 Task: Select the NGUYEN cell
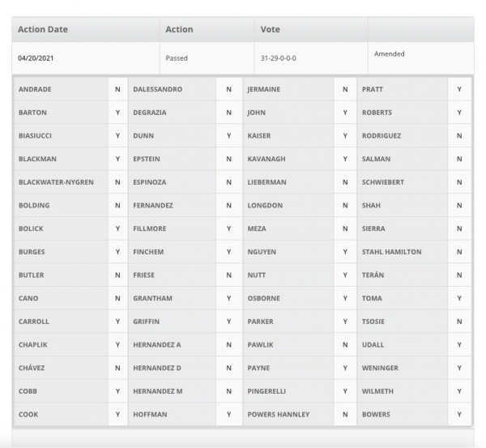pos(288,252)
